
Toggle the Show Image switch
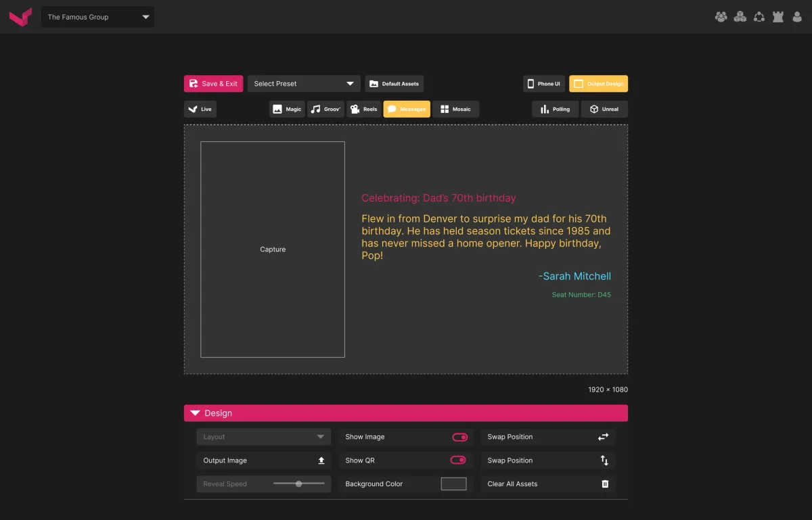pos(459,437)
